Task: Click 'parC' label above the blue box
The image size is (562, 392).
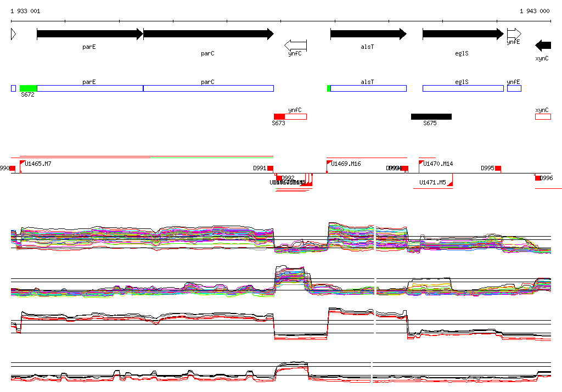Action: click(207, 82)
